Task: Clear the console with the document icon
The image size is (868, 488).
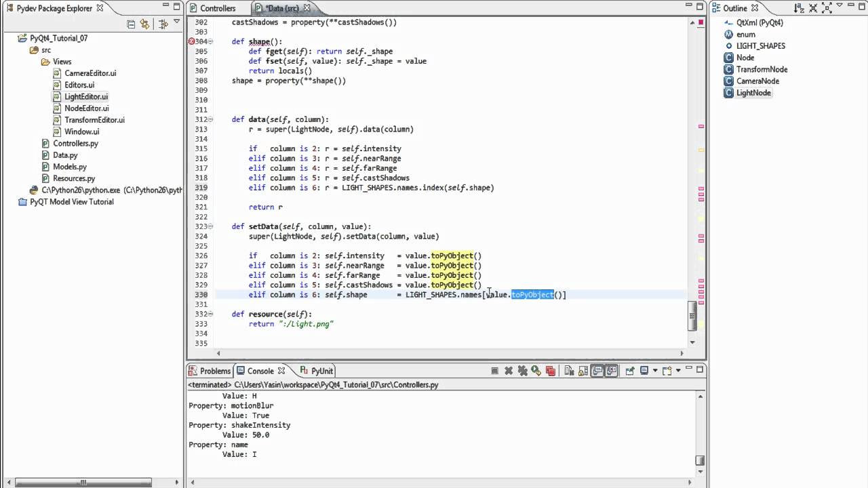Action: [568, 371]
